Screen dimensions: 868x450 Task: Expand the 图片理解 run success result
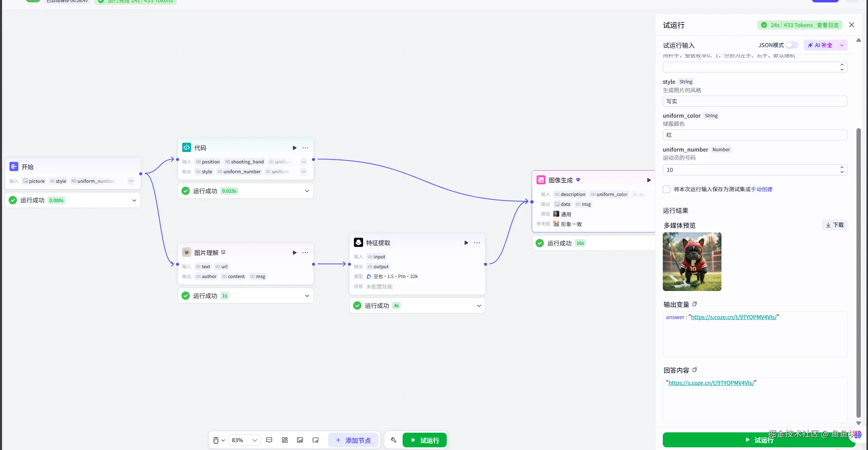pyautogui.click(x=307, y=296)
